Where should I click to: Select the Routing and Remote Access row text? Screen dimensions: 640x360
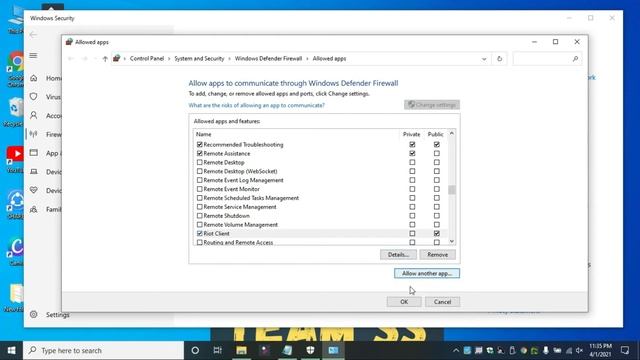[x=238, y=242]
